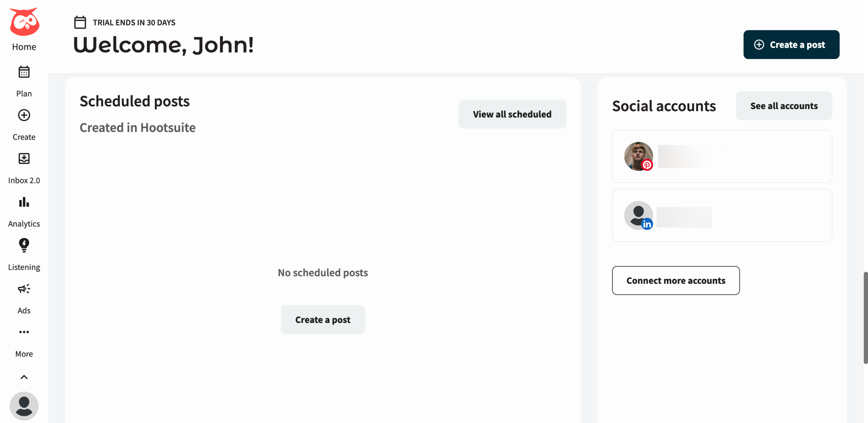The image size is (868, 423).
Task: Open the More three-dots menu
Action: pos(24,332)
